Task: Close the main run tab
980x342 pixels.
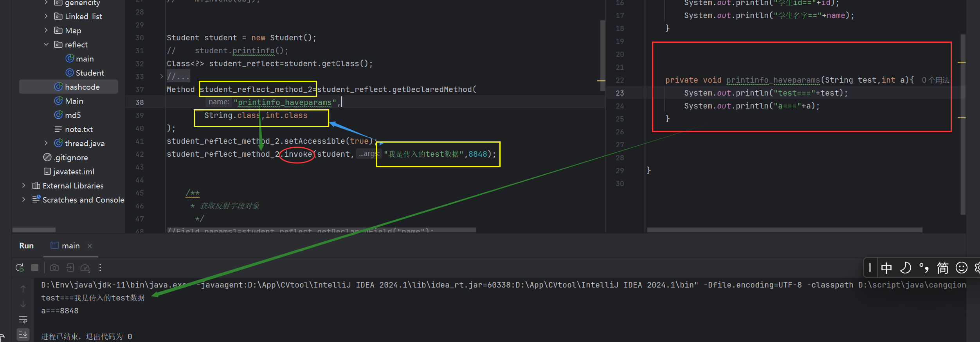Action: tap(90, 246)
